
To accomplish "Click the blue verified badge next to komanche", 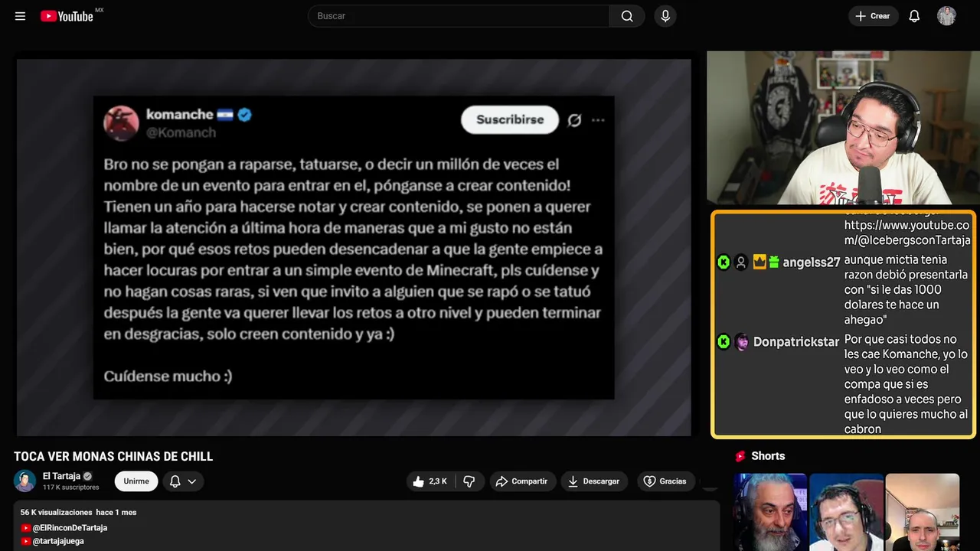I will [244, 115].
